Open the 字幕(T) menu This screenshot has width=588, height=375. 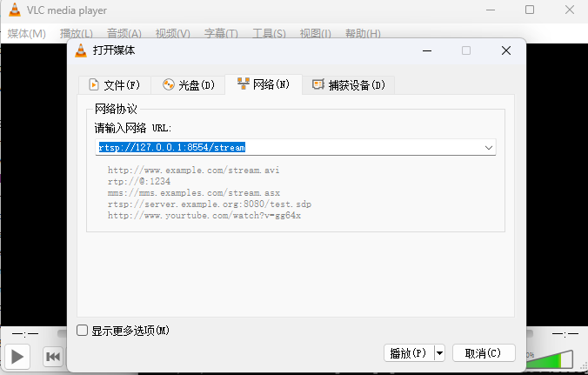click(221, 34)
